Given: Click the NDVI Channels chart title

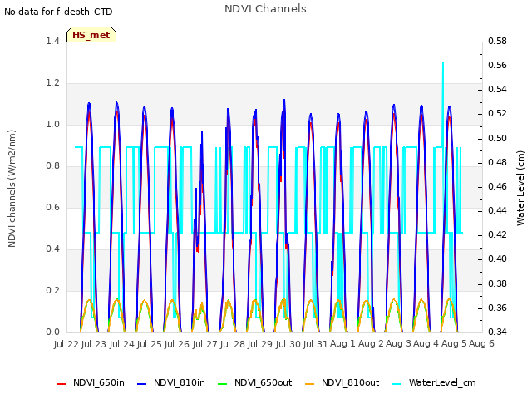Looking at the screenshot, I should [x=265, y=9].
